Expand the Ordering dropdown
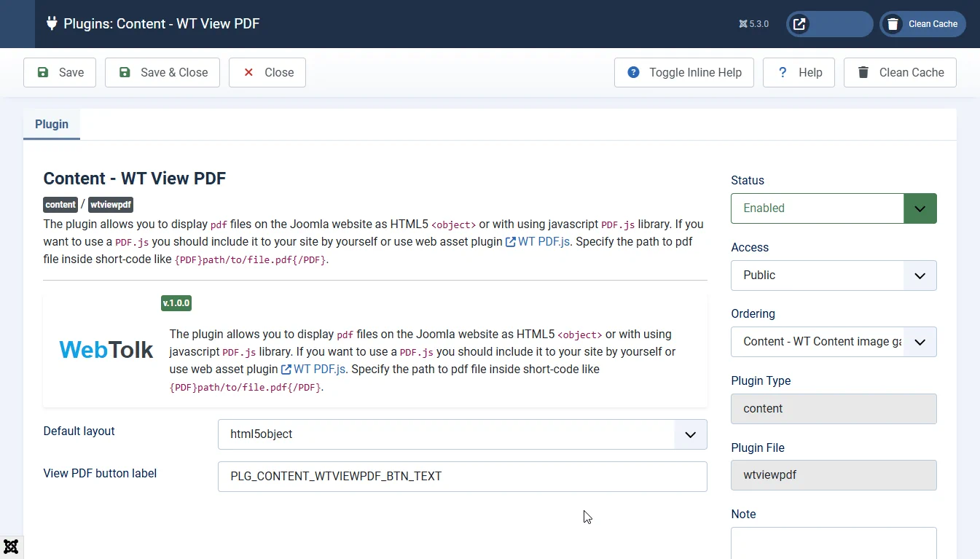Image resolution: width=980 pixels, height=559 pixels. 834,342
